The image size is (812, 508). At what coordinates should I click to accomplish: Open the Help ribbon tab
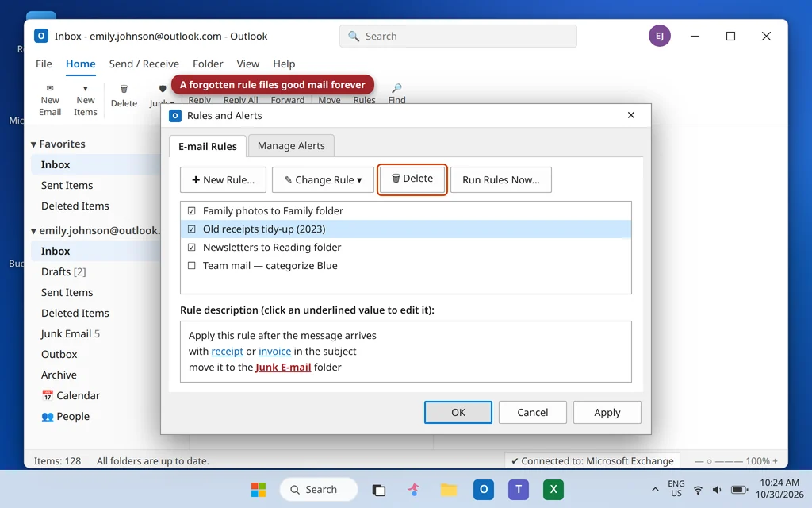click(x=284, y=63)
